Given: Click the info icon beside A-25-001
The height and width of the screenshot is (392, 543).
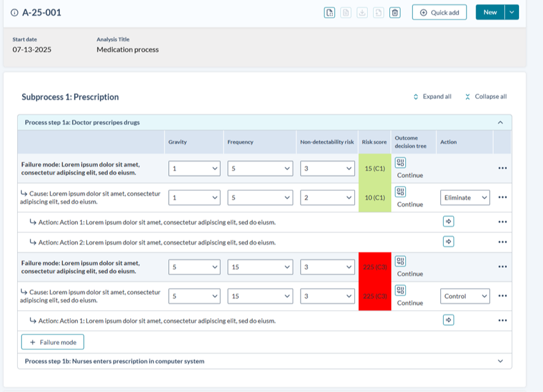Looking at the screenshot, I should click(x=14, y=12).
